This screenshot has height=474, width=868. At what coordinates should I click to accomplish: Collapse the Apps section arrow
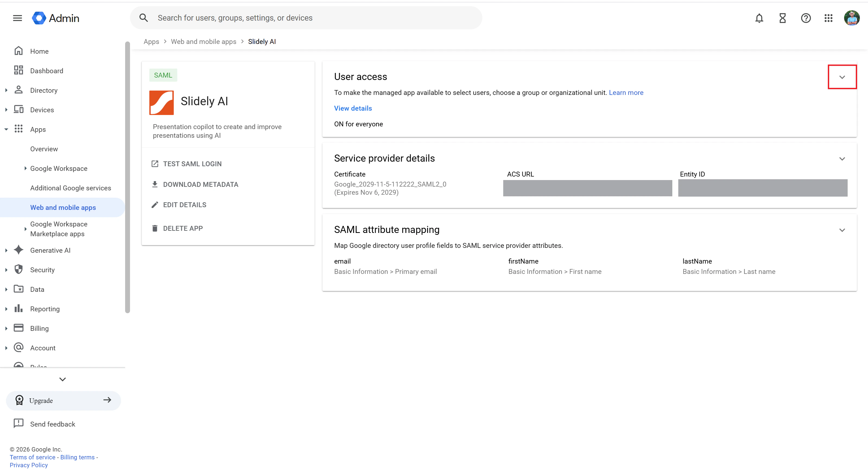[x=6, y=129]
